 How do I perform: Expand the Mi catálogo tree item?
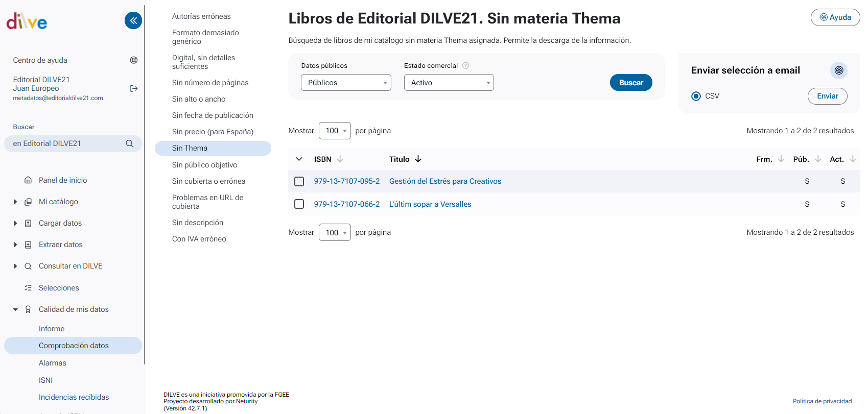click(15, 202)
